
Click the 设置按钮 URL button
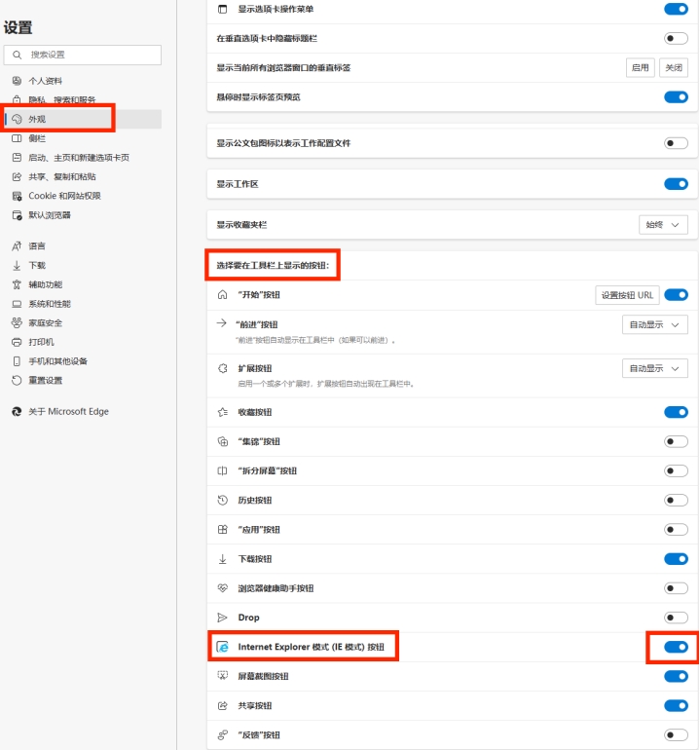pyautogui.click(x=627, y=295)
